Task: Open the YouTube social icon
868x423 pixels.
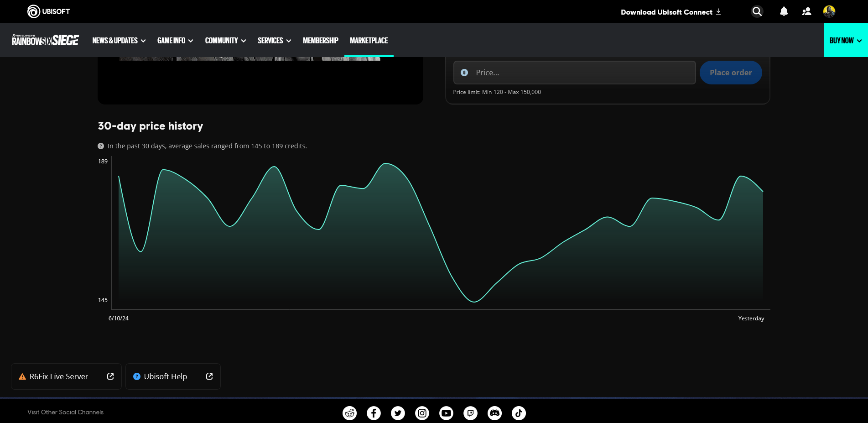Action: (447, 413)
